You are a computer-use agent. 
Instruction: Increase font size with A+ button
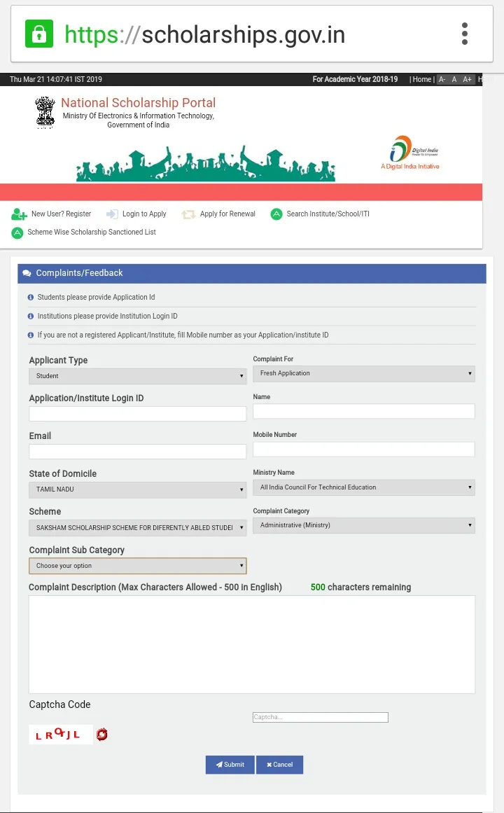(467, 79)
